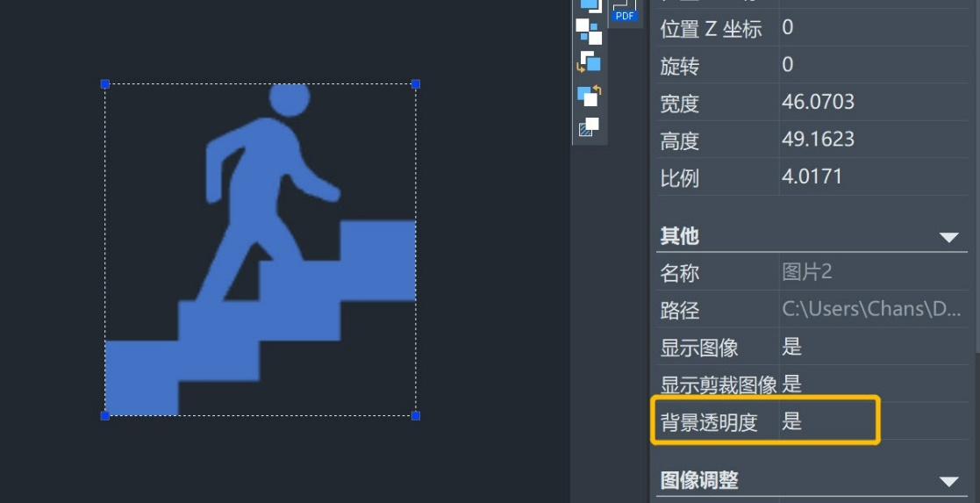Click the Send Hatch to Back icon
This screenshot has height=503, width=980.
click(x=589, y=126)
